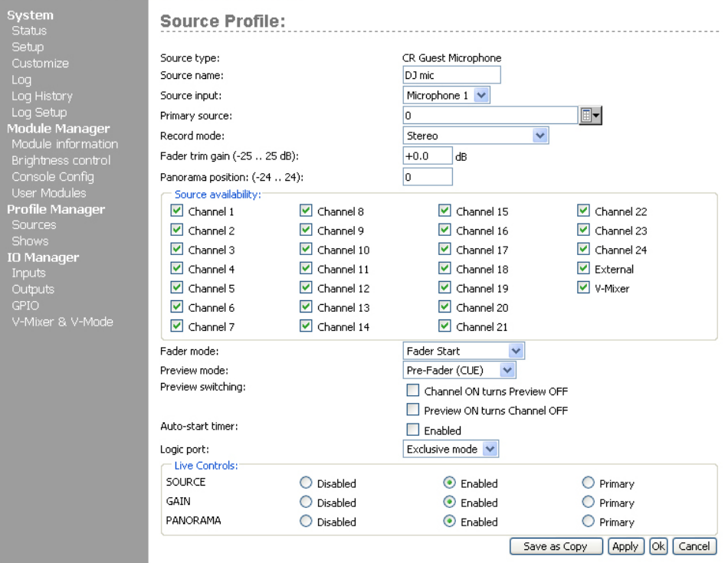Expand the Logic port Exclusive mode dropdown
The image size is (728, 563).
click(x=490, y=449)
